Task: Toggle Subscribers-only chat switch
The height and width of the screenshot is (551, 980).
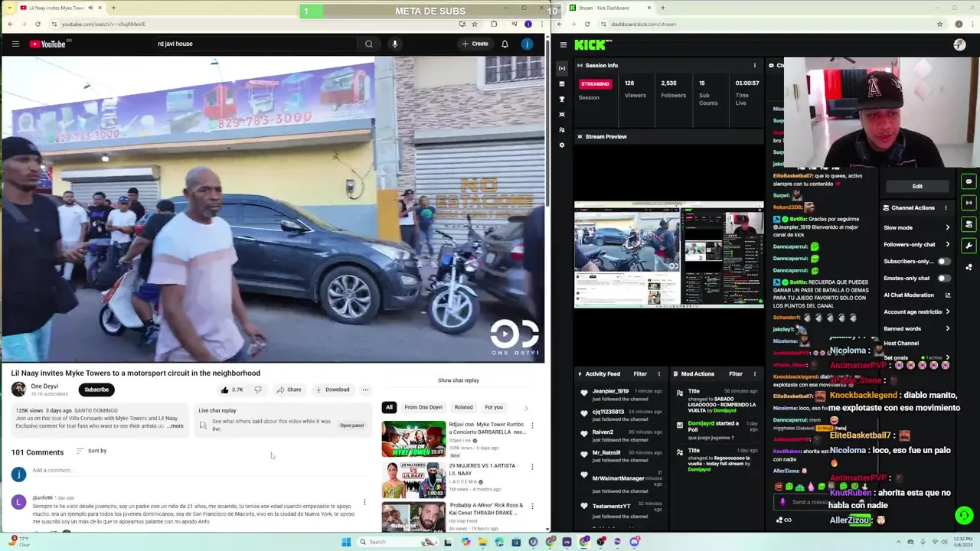Action: pyautogui.click(x=944, y=261)
